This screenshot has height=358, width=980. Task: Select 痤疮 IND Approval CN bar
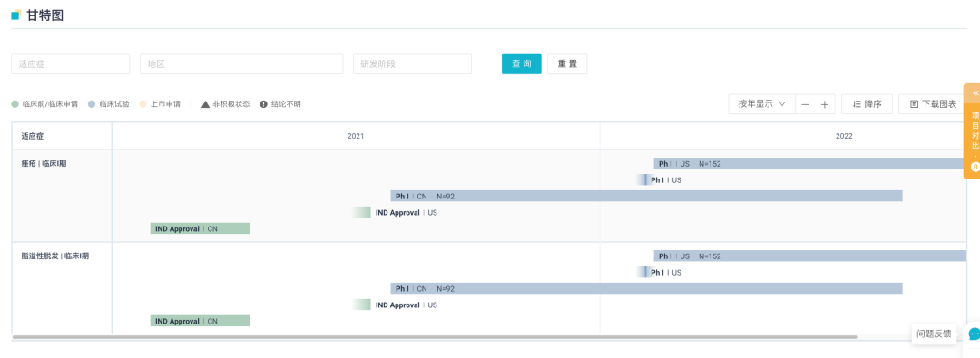coord(200,228)
